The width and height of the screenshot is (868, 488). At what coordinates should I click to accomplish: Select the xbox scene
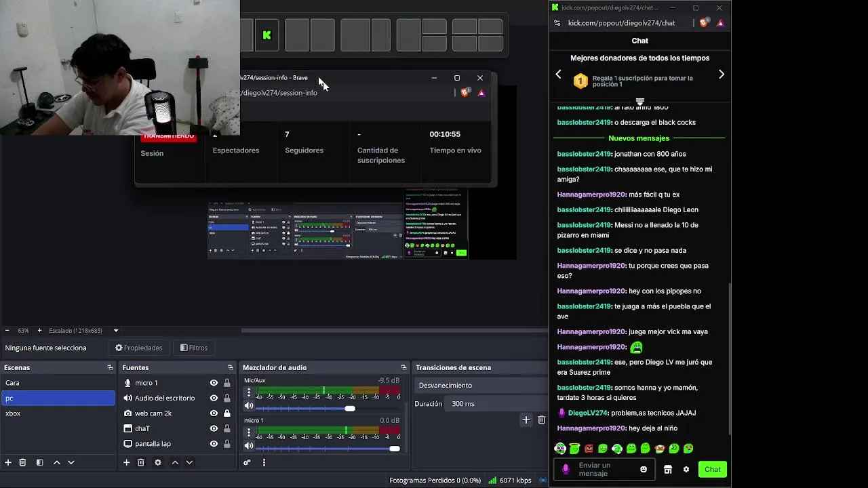[x=58, y=413]
